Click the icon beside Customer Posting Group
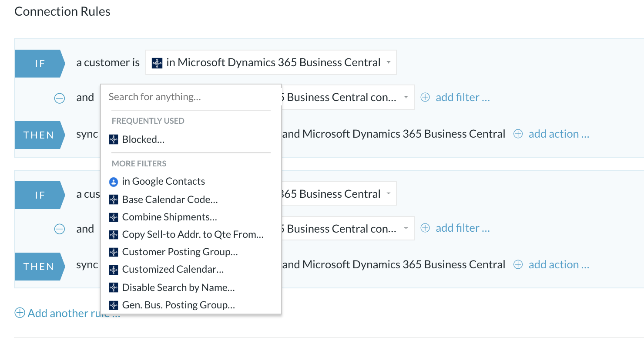 coord(114,252)
